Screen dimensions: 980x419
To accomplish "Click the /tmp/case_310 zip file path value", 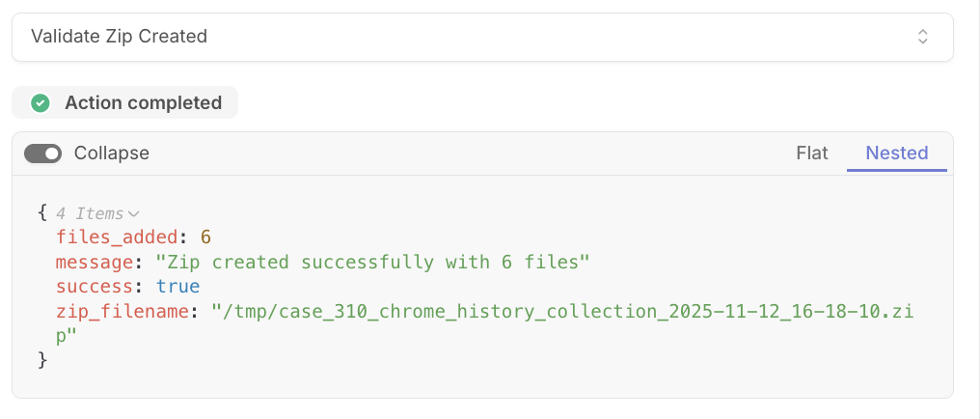I will 484,323.
